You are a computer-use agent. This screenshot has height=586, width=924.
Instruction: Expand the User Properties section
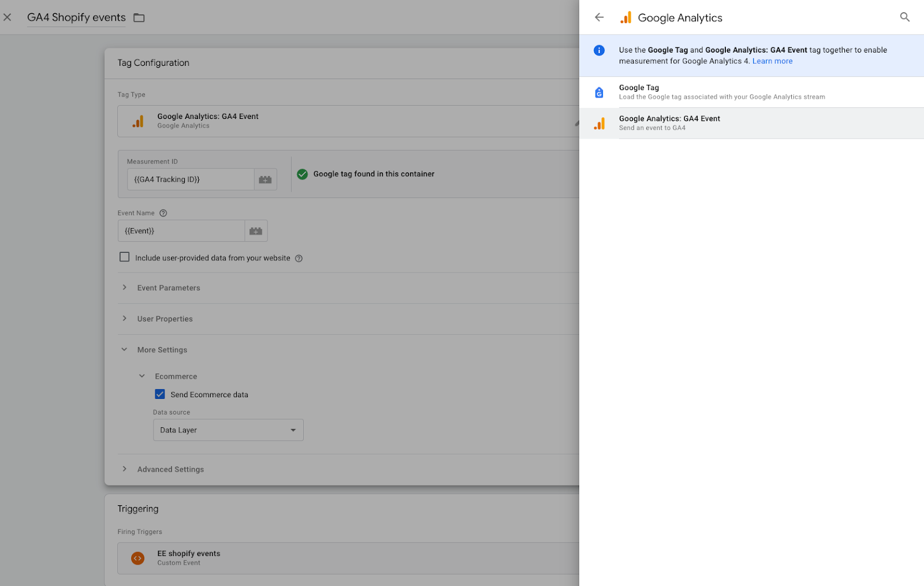tap(165, 319)
